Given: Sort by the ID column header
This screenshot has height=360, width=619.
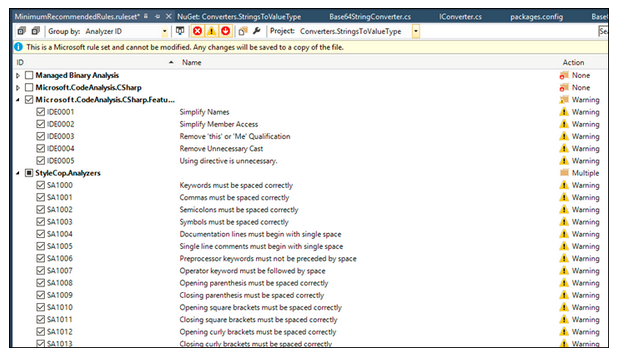Looking at the screenshot, I should [20, 62].
